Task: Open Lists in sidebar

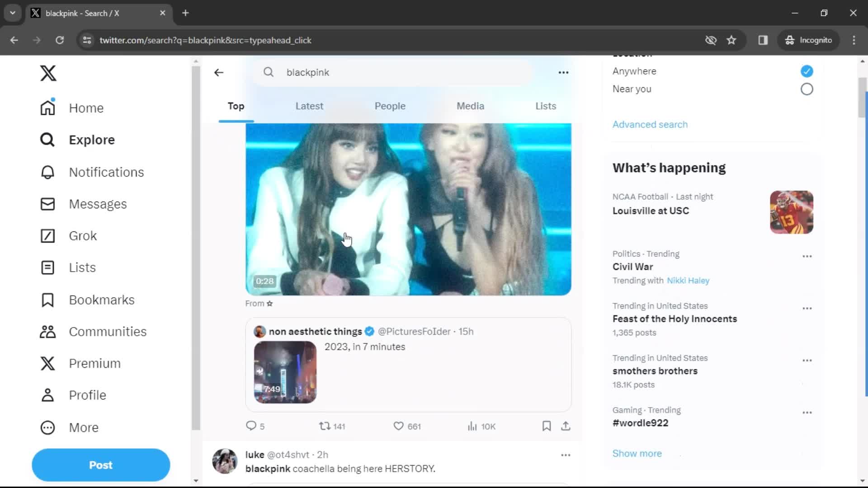Action: (68, 267)
